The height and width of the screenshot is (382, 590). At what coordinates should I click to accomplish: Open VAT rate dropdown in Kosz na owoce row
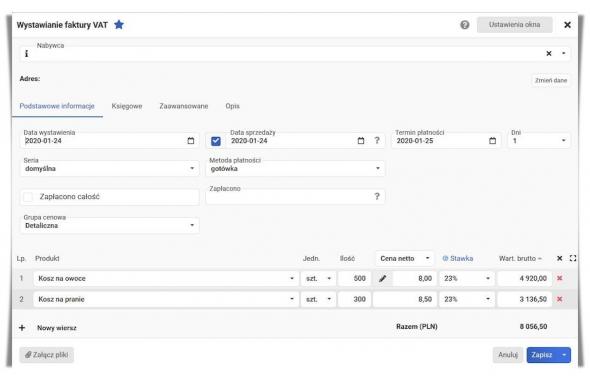488,279
